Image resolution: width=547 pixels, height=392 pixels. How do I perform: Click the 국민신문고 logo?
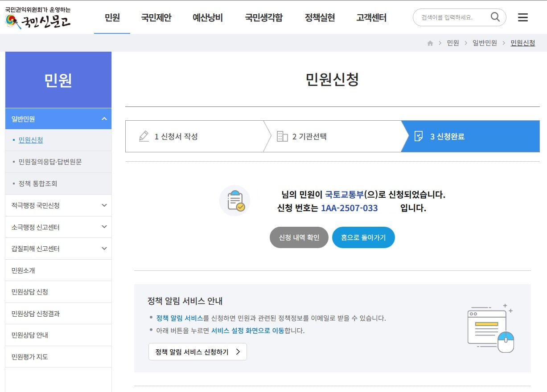click(x=37, y=18)
